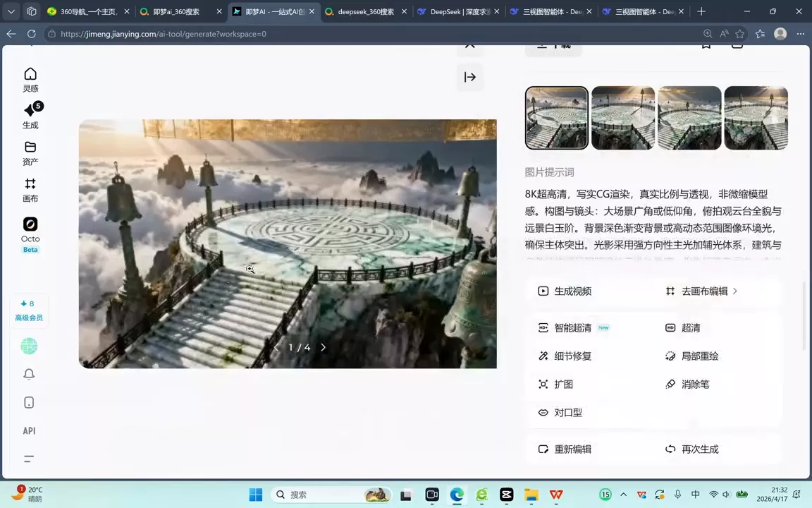Open the sidebar menu lines icon
This screenshot has width=812, height=508.
click(x=29, y=458)
